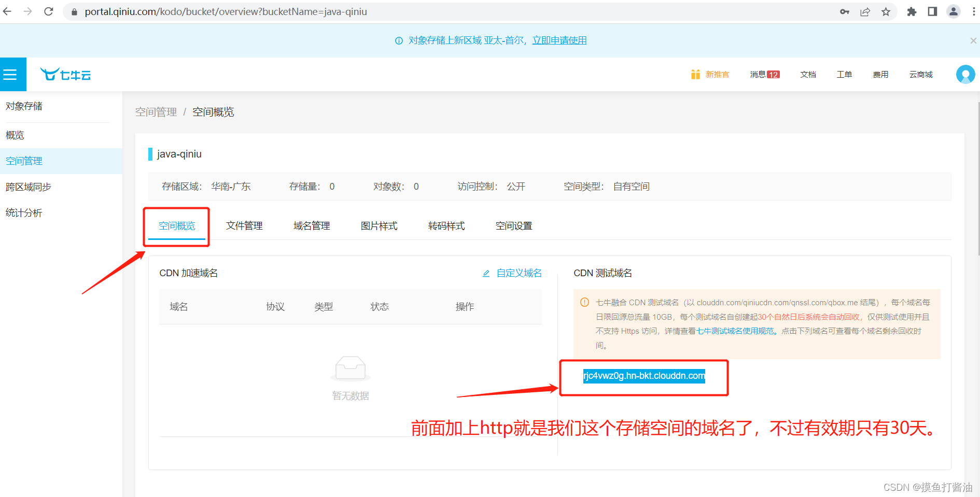This screenshot has height=497, width=980.
Task: Click the rjc4vwz0g.hn-bkt.clouddn.com test domain
Action: pyautogui.click(x=644, y=376)
